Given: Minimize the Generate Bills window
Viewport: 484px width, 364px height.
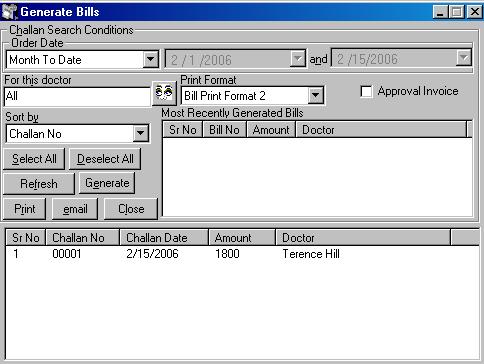Looking at the screenshot, I should click(441, 12).
